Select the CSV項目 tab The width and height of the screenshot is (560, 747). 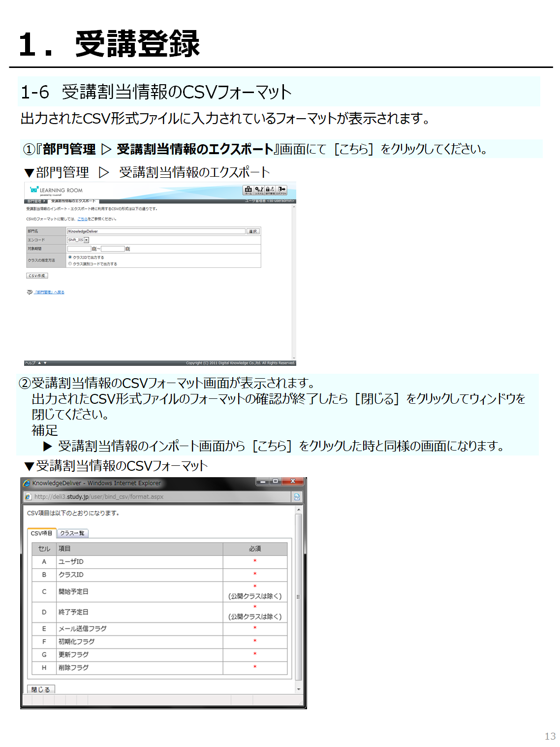(x=41, y=533)
